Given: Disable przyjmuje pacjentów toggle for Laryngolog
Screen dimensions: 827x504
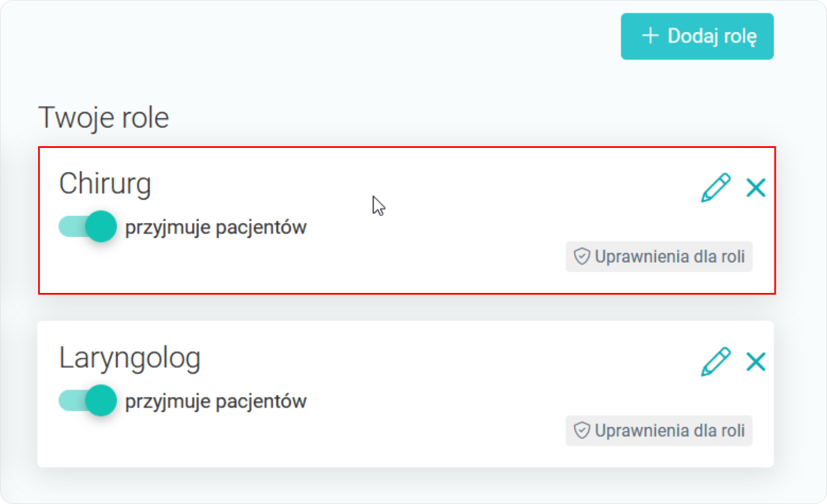Looking at the screenshot, I should [88, 400].
